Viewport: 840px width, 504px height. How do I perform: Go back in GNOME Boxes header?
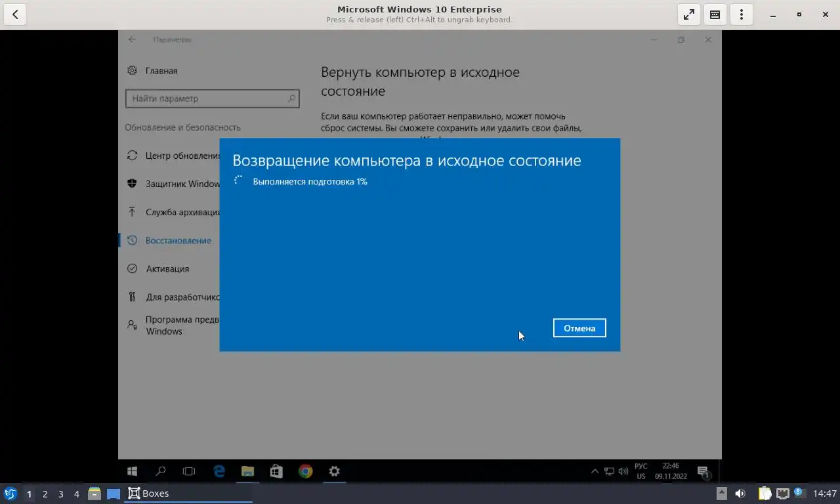[x=15, y=14]
